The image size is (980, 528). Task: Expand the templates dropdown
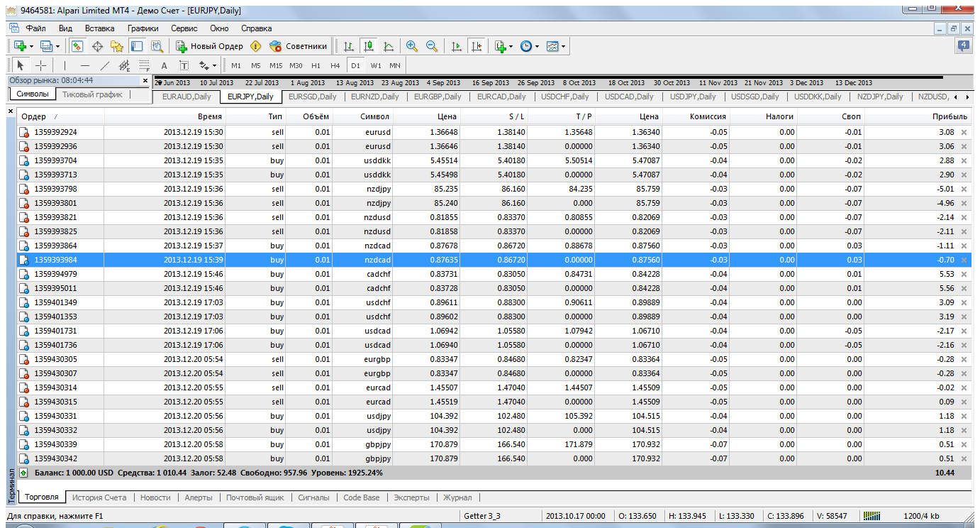(x=557, y=46)
